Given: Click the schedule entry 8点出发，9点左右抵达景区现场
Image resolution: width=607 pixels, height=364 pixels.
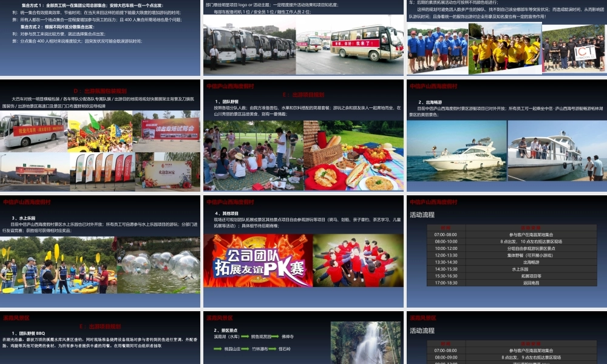Looking at the screenshot, I should (531, 357).
